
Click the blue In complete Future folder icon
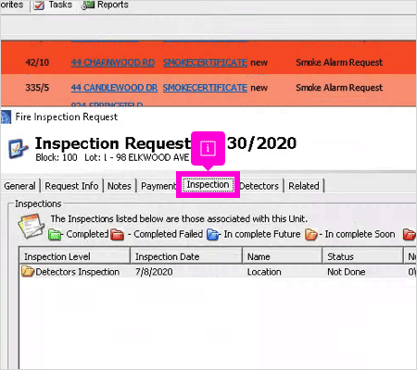pos(213,235)
